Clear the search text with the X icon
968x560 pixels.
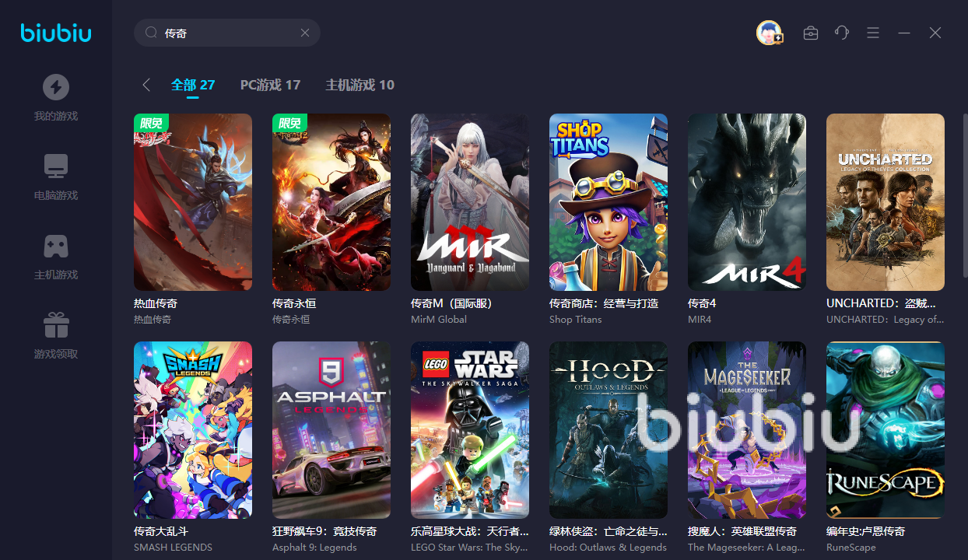pos(305,33)
